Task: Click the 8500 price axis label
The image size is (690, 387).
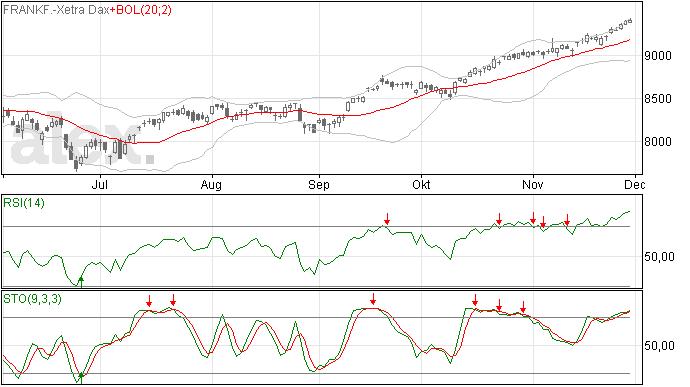Action: pos(658,99)
